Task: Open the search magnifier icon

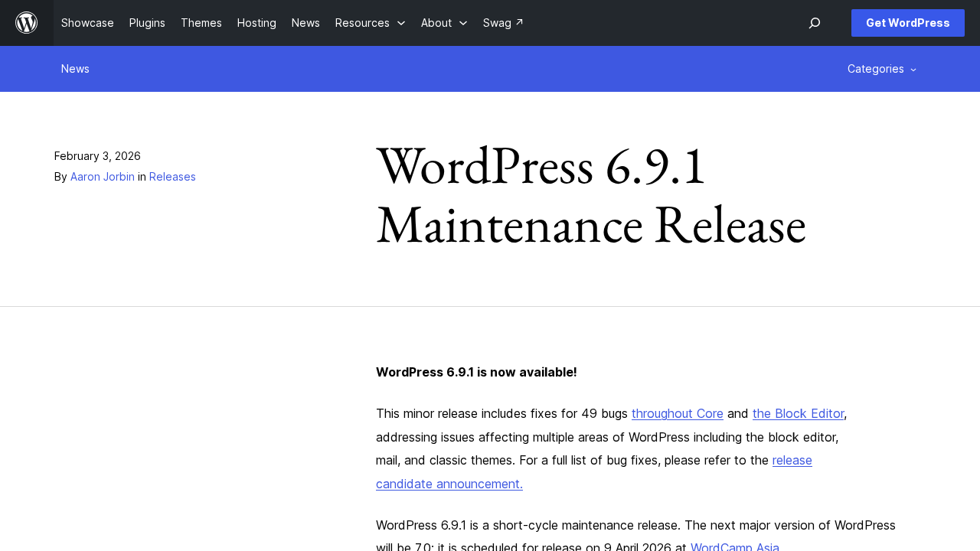Action: [815, 23]
